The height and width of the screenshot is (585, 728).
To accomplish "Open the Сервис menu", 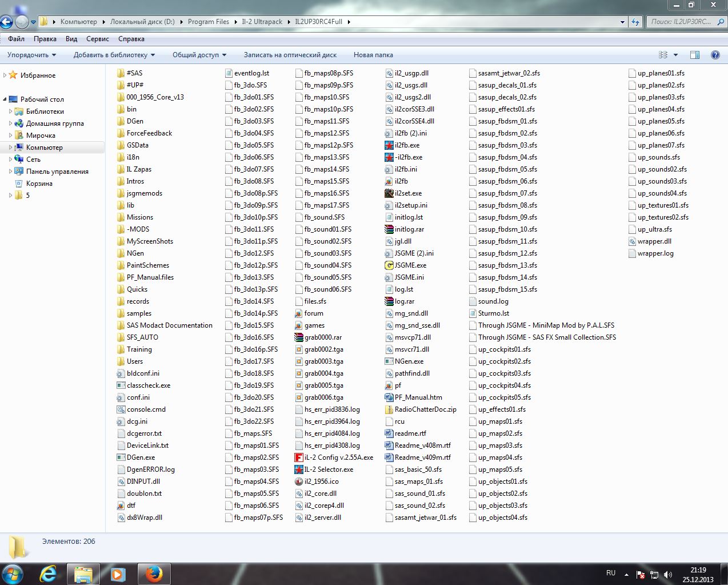I will pos(98,39).
